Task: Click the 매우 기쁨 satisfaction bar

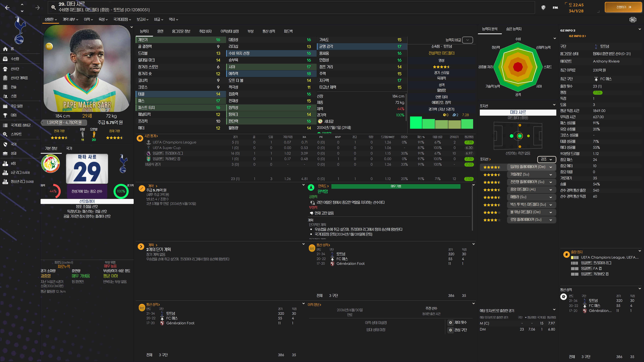Action: click(395, 186)
